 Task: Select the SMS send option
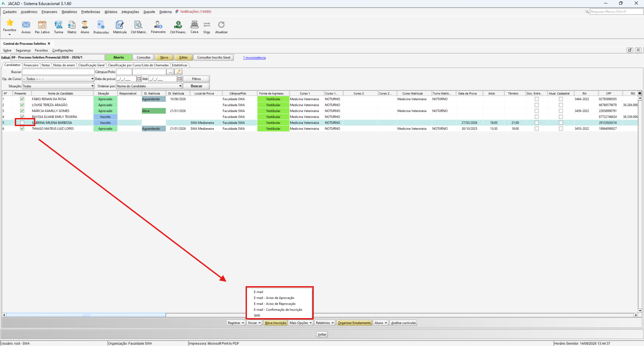[x=257, y=315]
